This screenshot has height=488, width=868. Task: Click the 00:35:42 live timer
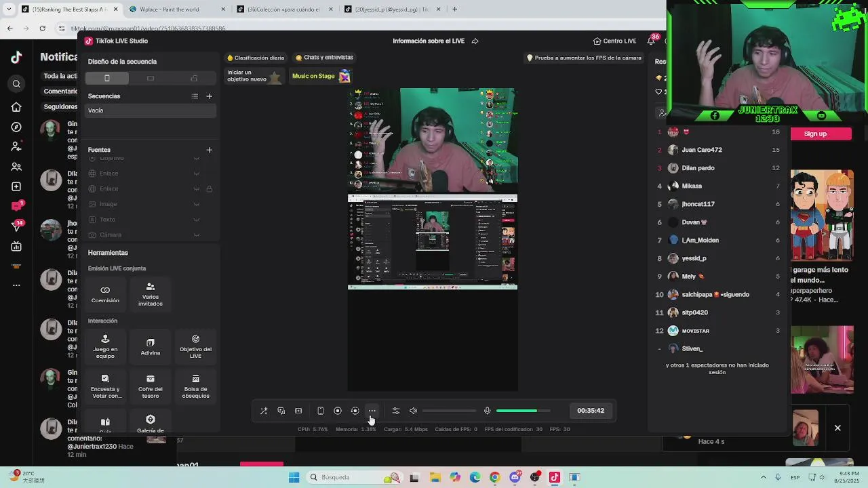point(591,411)
